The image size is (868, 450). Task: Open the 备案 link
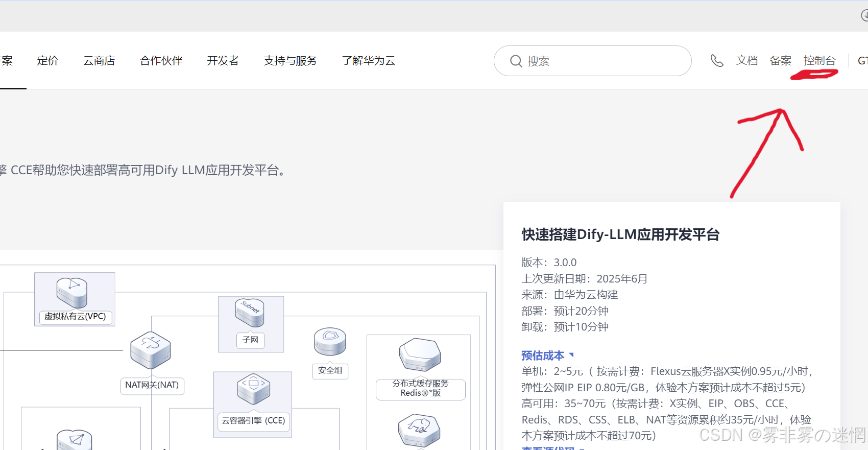tap(781, 61)
